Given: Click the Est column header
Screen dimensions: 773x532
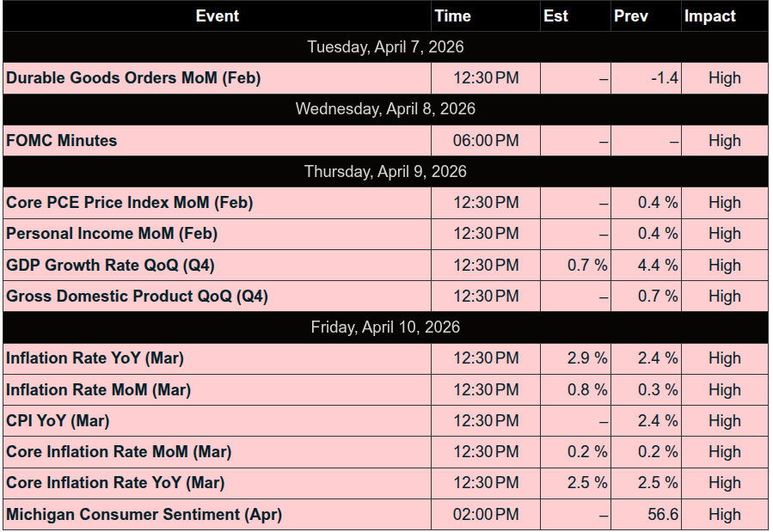Looking at the screenshot, I should point(556,15).
